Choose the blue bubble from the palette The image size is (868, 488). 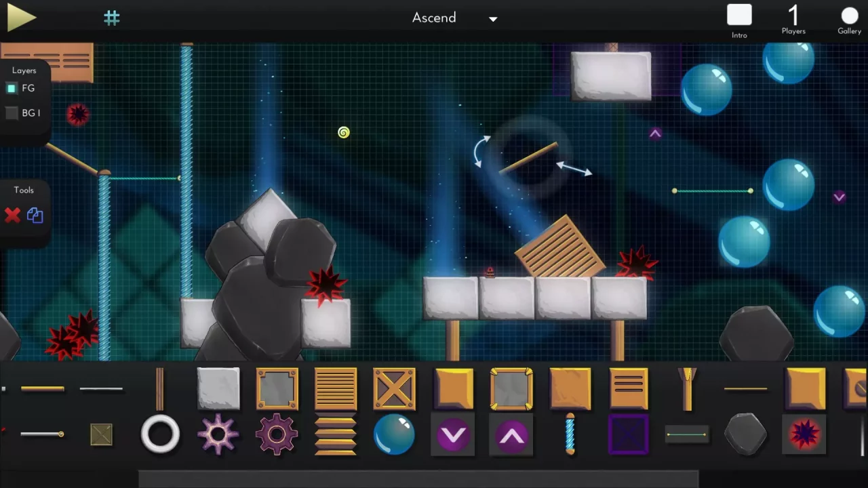tap(394, 434)
